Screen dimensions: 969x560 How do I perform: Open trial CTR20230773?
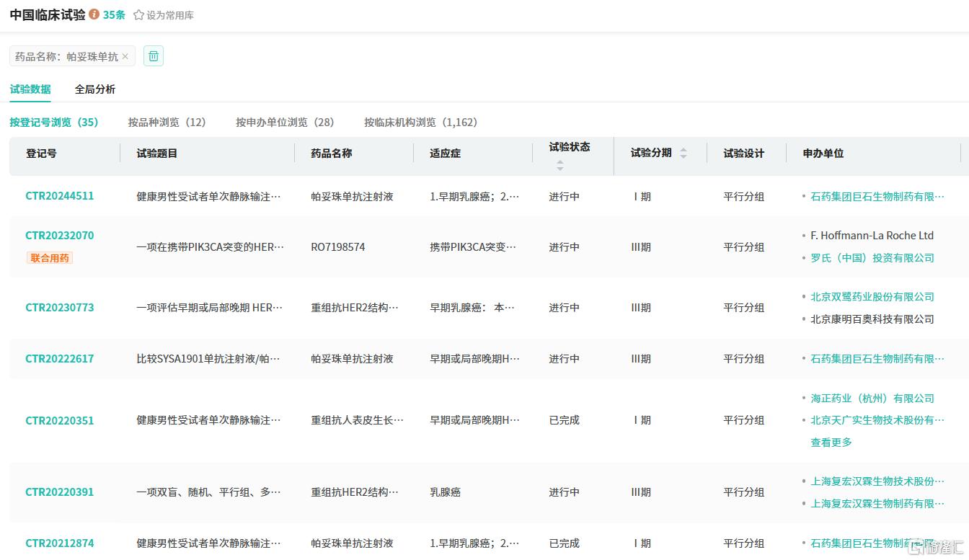point(60,308)
